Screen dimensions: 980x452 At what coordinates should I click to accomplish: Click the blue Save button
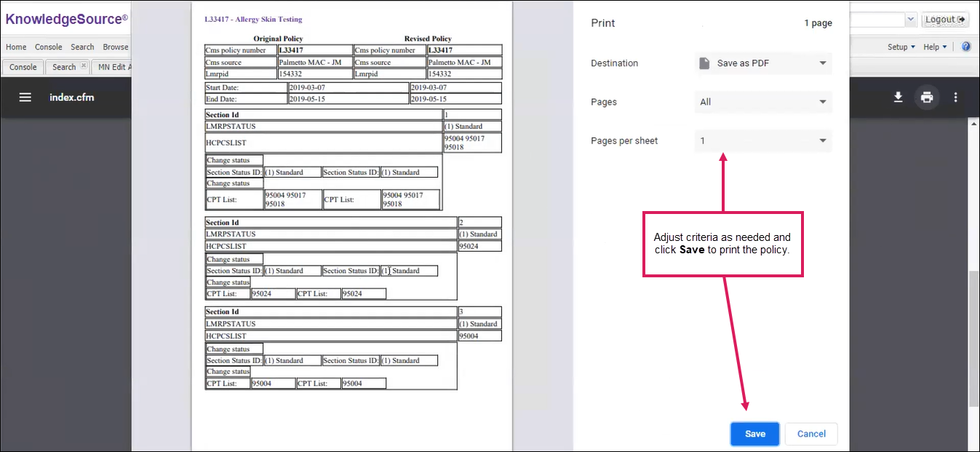(755, 434)
